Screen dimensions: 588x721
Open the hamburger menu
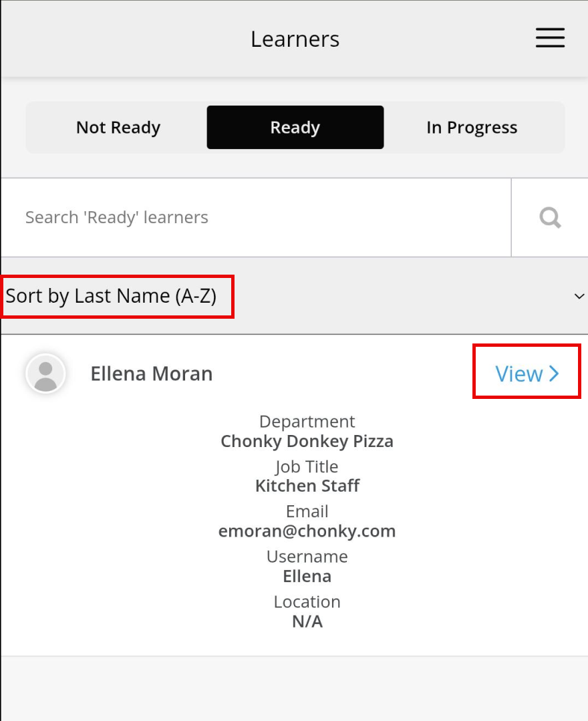(x=550, y=38)
